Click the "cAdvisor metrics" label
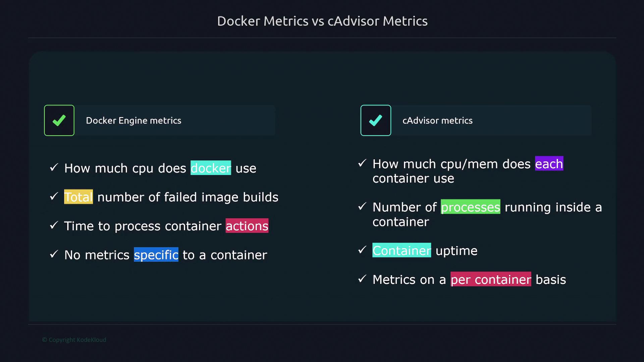This screenshot has width=644, height=362. (437, 121)
